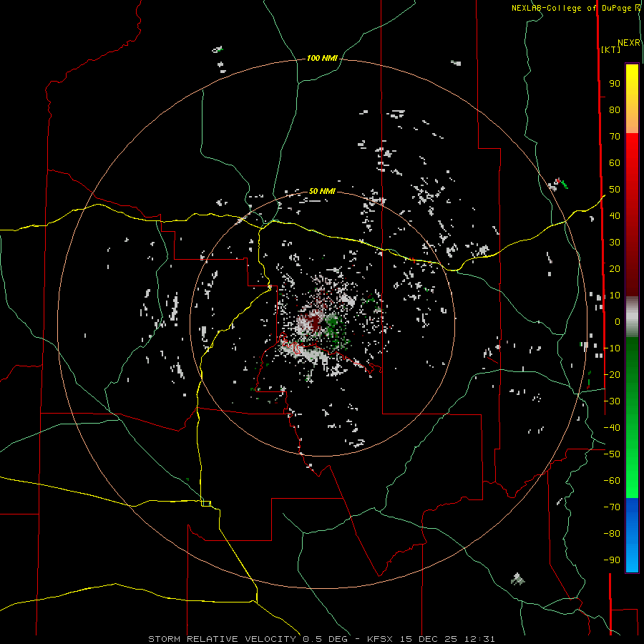
Task: Click the 50 NMI range ring label
Action: (x=322, y=191)
